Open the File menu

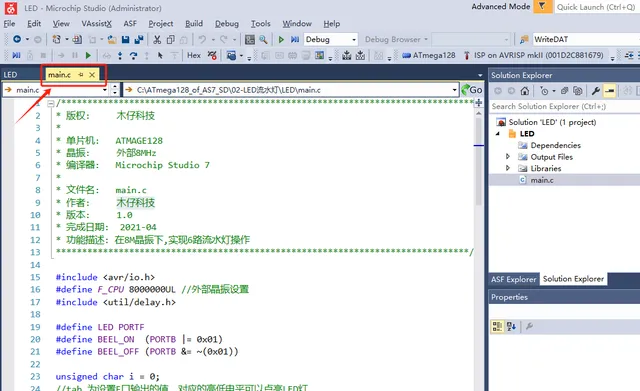pyautogui.click(x=9, y=24)
